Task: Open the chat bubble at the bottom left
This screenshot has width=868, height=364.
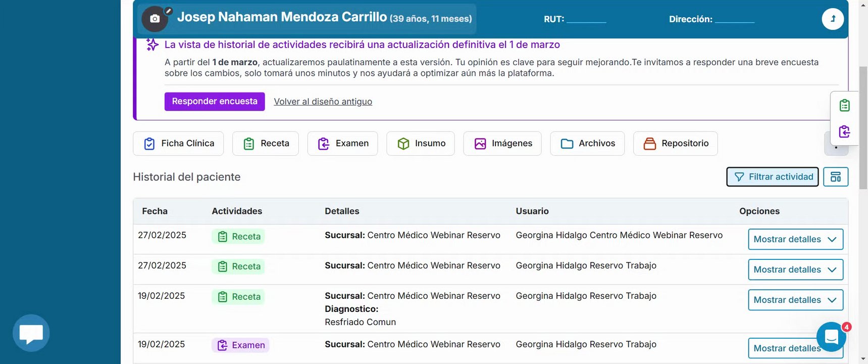Action: pos(31,333)
